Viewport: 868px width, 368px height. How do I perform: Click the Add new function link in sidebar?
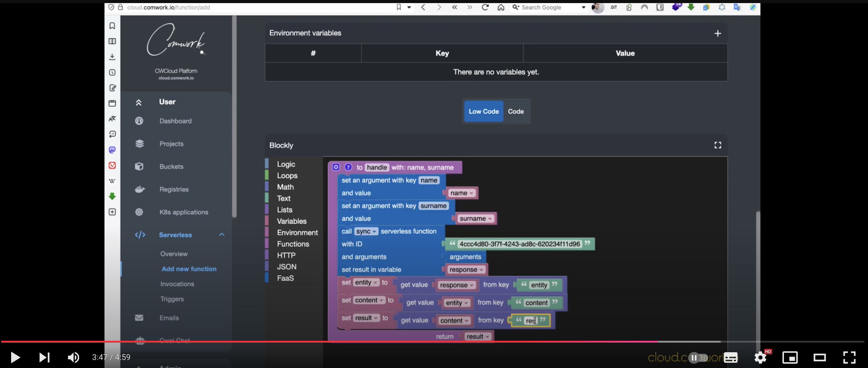[x=189, y=268]
